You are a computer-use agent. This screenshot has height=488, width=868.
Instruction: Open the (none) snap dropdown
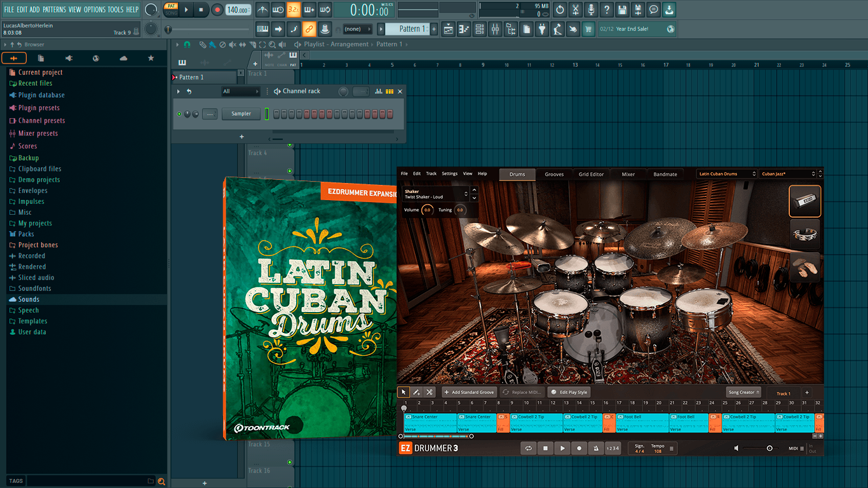point(357,29)
